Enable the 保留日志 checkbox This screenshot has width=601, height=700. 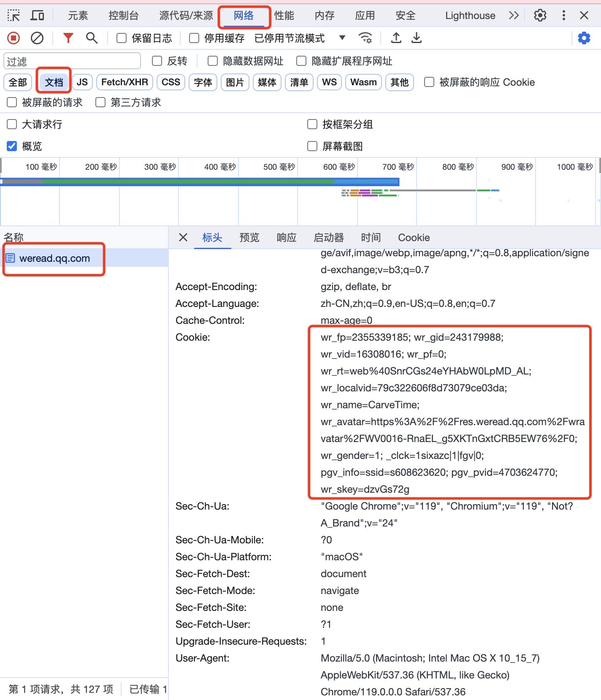122,38
